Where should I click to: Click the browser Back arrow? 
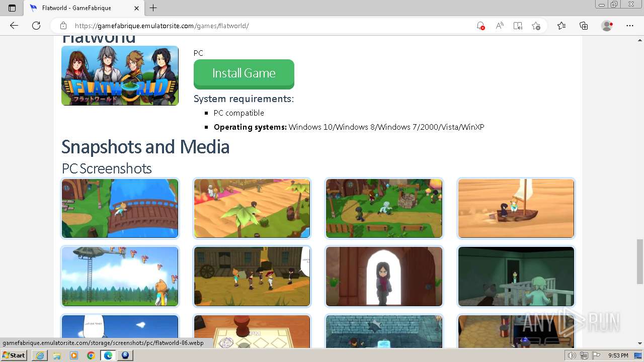click(14, 26)
